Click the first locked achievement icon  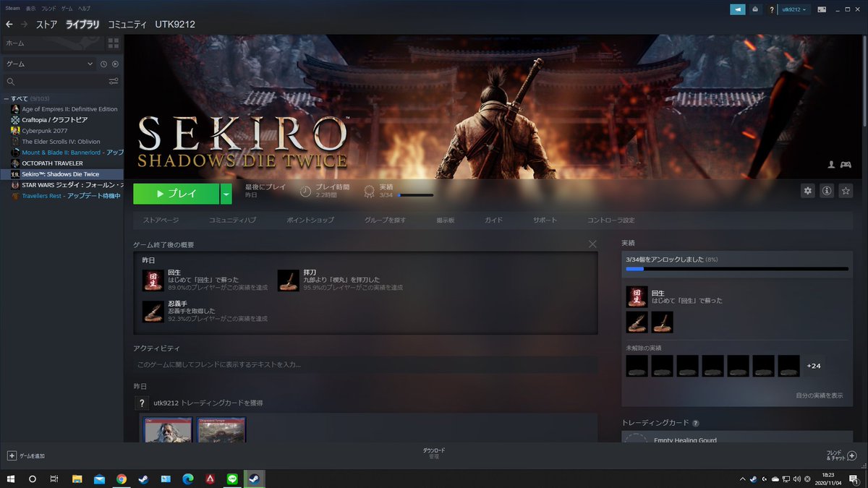point(637,366)
